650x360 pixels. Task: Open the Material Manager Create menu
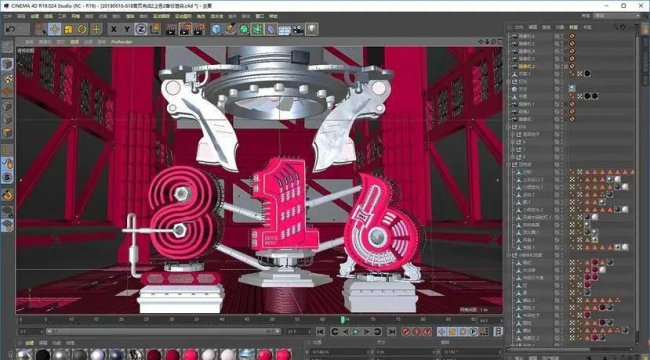pos(30,343)
